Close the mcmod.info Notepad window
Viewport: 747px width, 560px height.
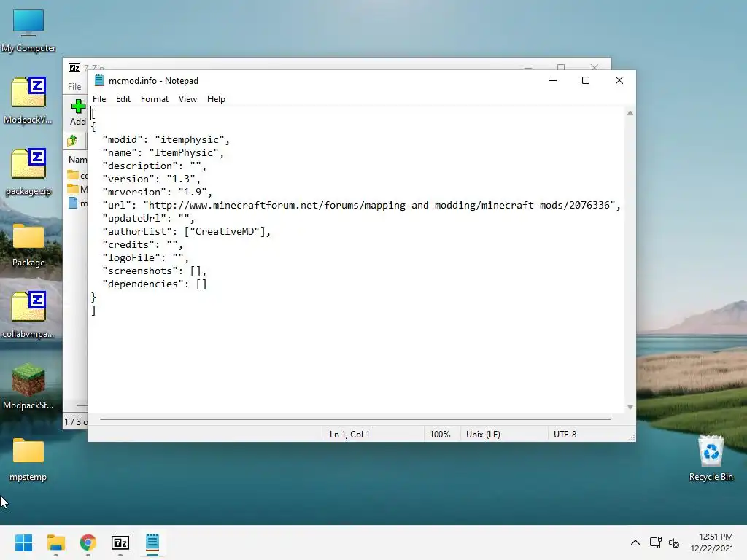click(619, 80)
